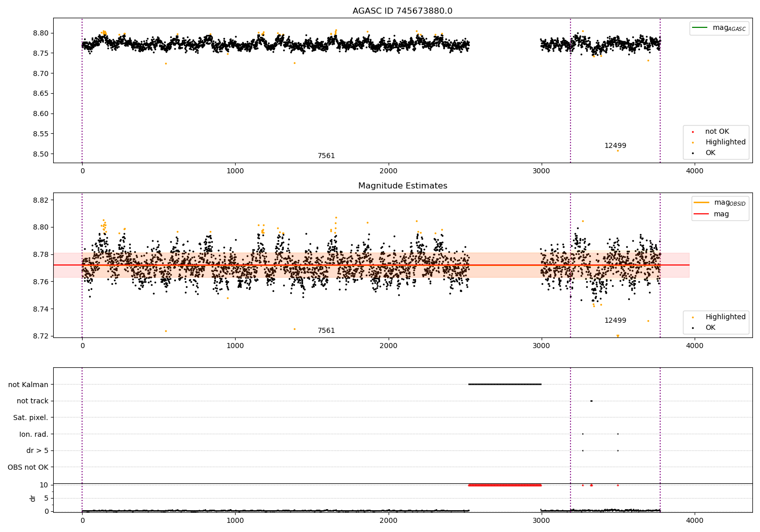Click the 2000 x-axis tick in top plot
The width and height of the screenshot is (760, 532).
[389, 171]
